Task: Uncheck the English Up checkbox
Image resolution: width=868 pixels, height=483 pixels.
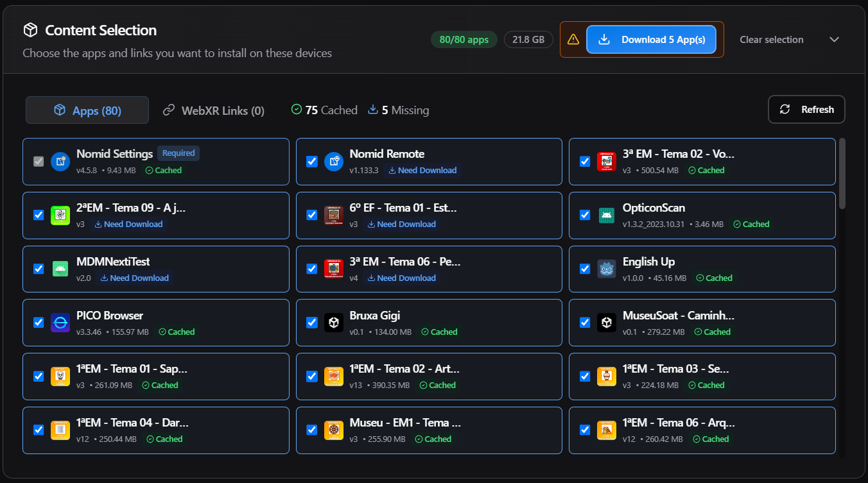Action: (585, 269)
